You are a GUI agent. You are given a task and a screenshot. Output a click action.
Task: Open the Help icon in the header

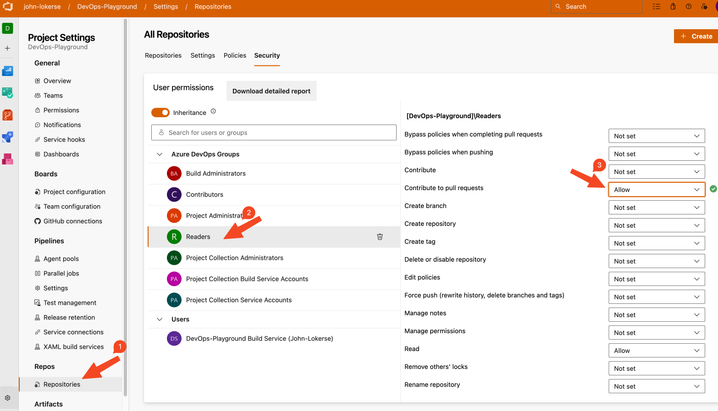[688, 6]
